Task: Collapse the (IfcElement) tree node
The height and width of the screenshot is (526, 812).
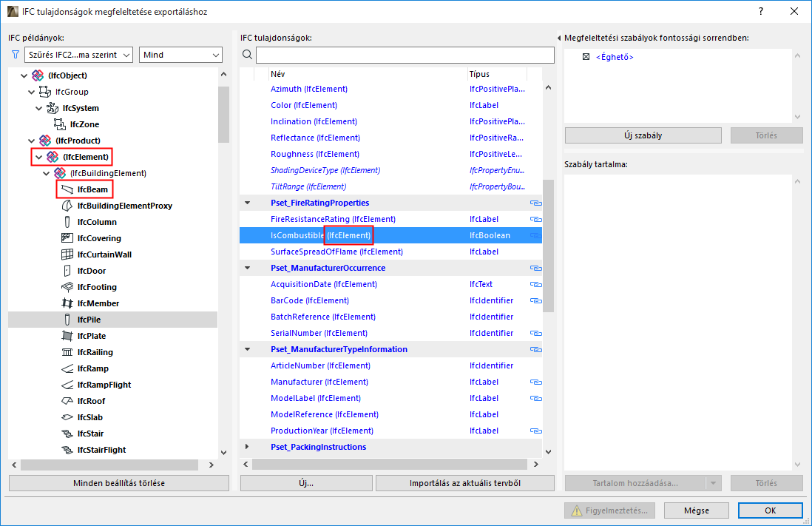Action: click(39, 157)
